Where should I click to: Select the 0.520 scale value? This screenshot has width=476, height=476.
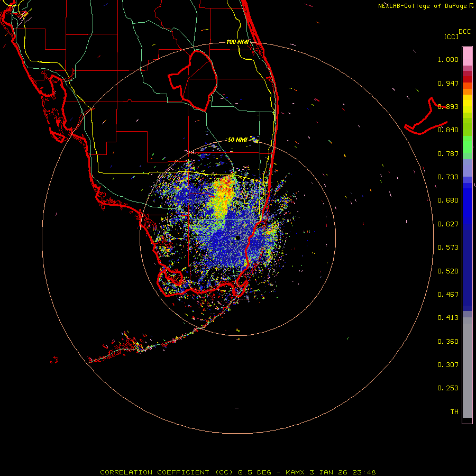pyautogui.click(x=448, y=271)
